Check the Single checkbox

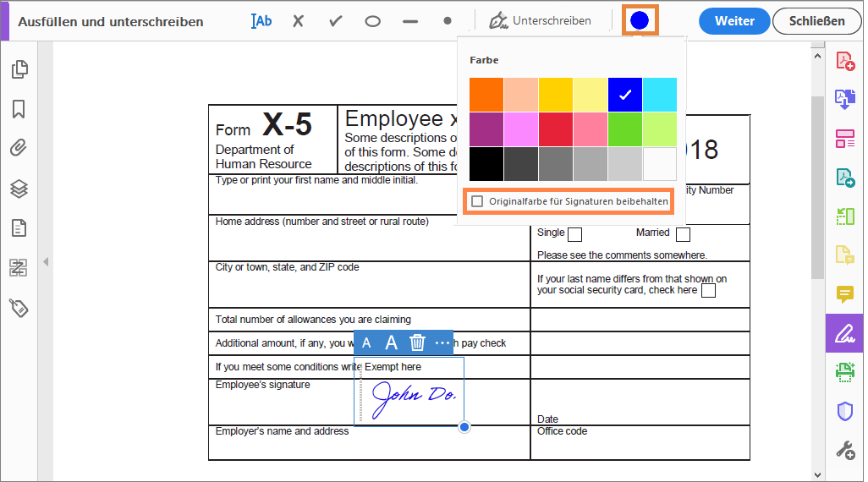coord(575,234)
